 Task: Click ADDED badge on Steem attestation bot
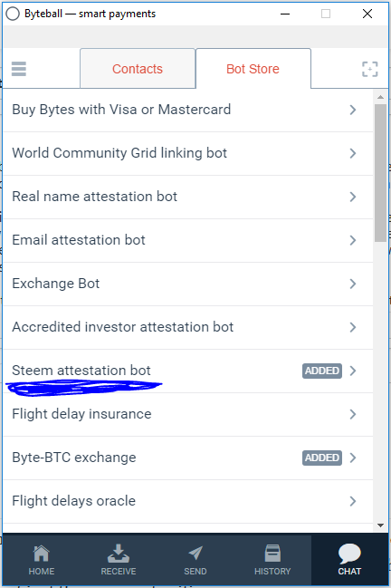(322, 371)
